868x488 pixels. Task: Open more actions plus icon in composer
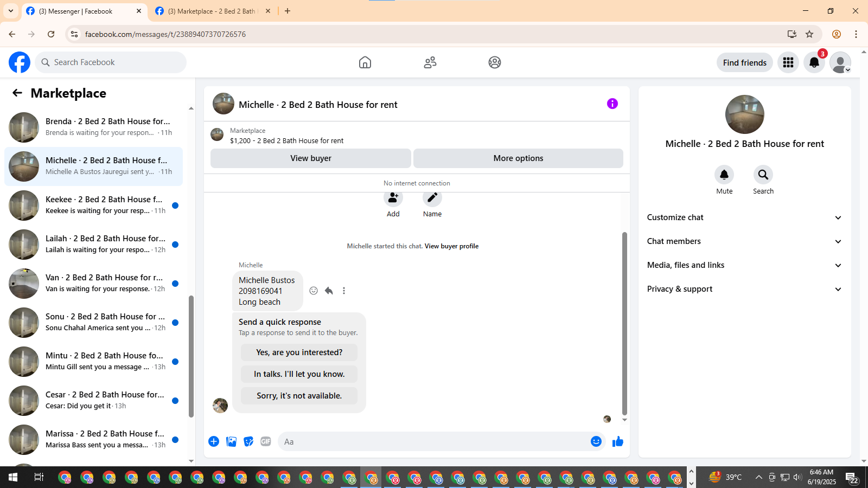point(214,441)
